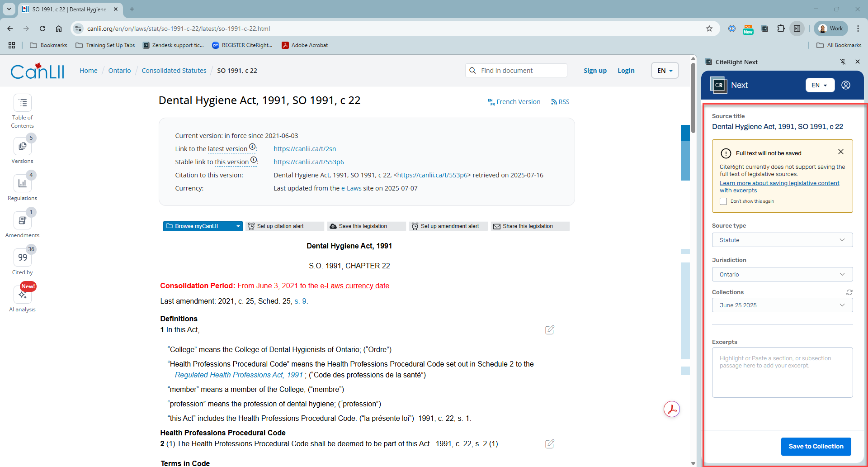Open the Regulations sidebar icon
The height and width of the screenshot is (467, 868).
(23, 183)
